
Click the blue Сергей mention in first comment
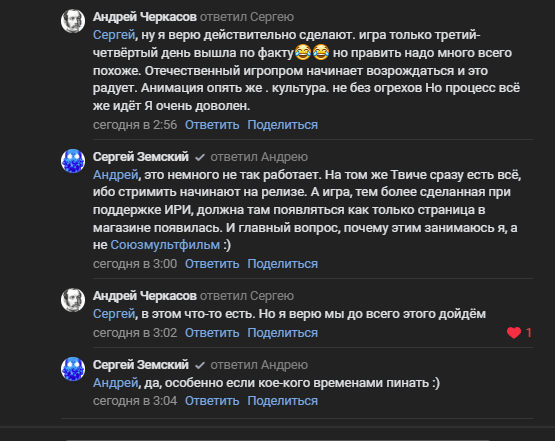114,35
